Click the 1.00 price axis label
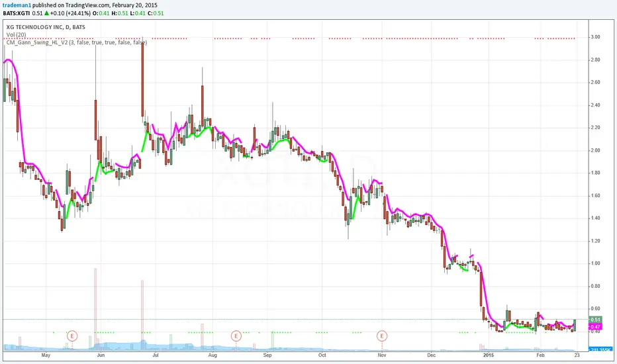The width and height of the screenshot is (617, 364). click(595, 263)
